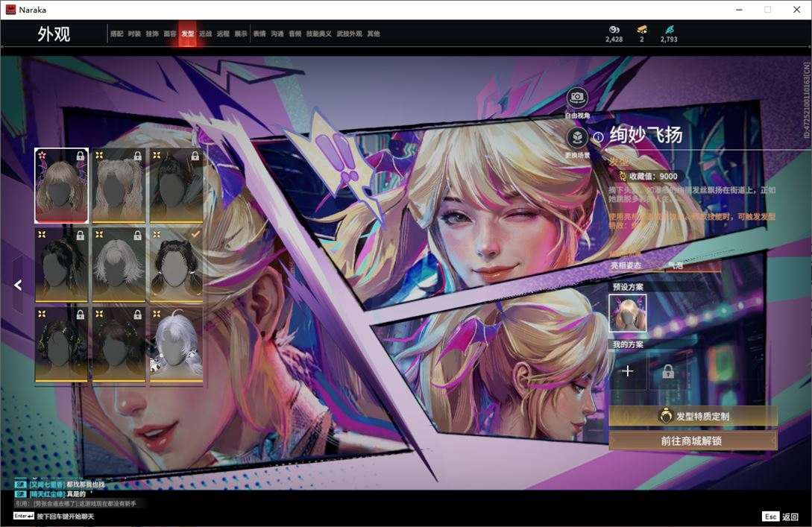Open the 音频 tab
Image resolution: width=812 pixels, height=527 pixels.
pyautogui.click(x=295, y=34)
